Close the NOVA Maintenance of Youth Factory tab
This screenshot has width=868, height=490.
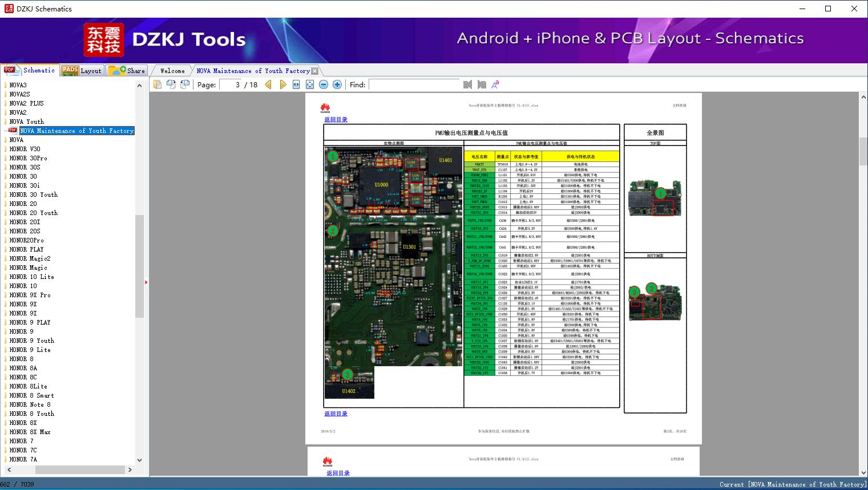(315, 71)
